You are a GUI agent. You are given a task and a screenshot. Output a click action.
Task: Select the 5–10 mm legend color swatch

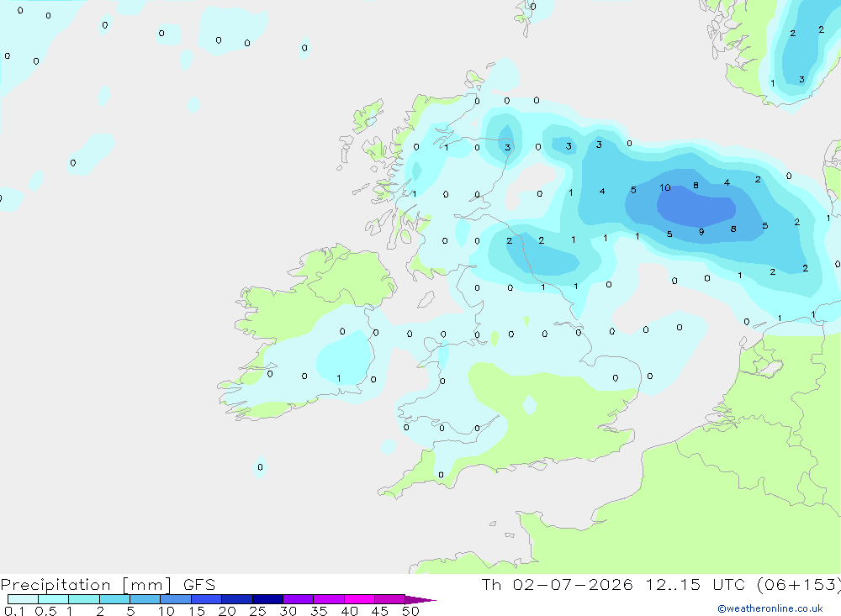(145, 599)
